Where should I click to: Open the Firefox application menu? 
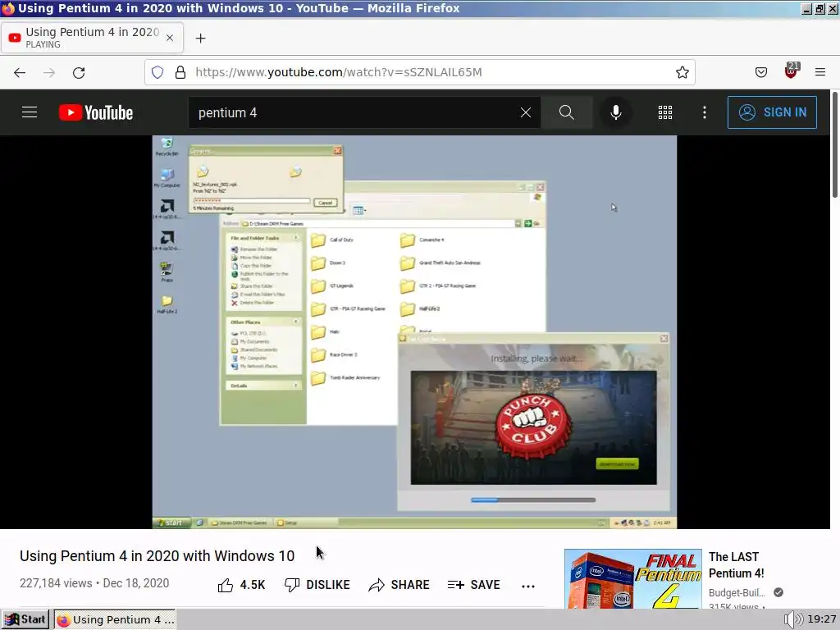820,72
